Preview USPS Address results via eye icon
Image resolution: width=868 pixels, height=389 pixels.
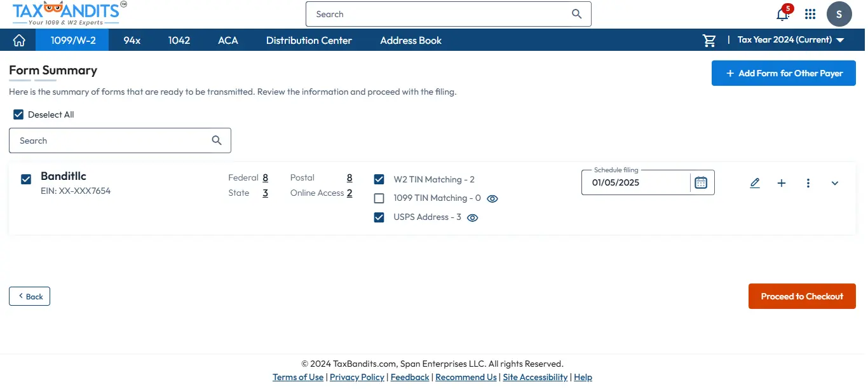tap(472, 217)
